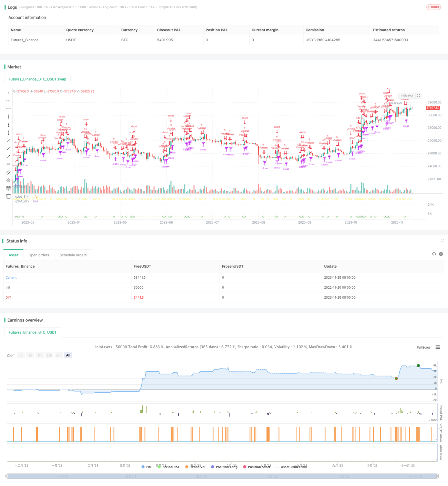Select the horizontal ray line drawing tool

(x=8, y=101)
